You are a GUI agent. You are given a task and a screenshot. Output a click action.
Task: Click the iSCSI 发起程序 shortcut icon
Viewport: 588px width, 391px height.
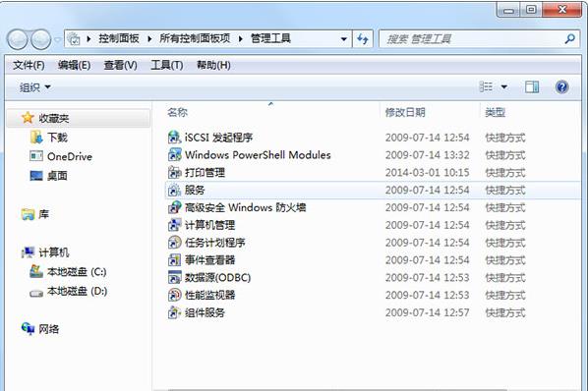174,138
